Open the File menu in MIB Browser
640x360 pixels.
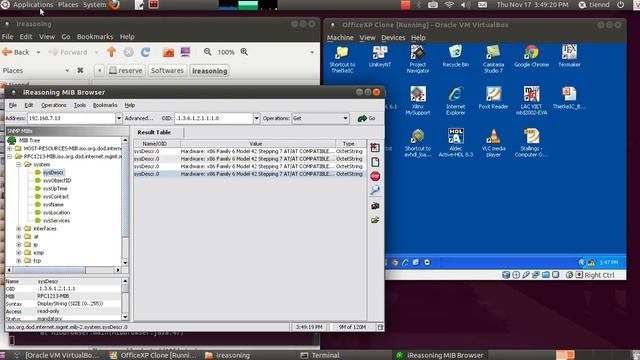(13, 105)
